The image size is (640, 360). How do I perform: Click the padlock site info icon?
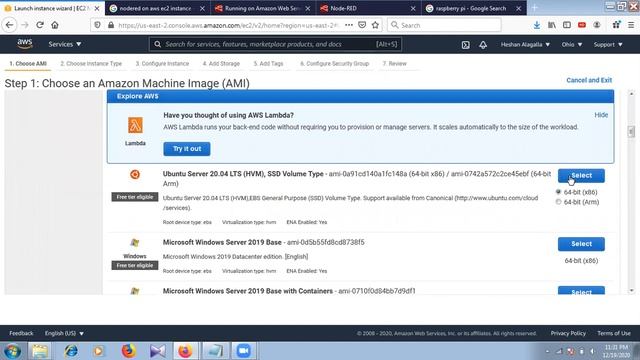tap(111, 25)
